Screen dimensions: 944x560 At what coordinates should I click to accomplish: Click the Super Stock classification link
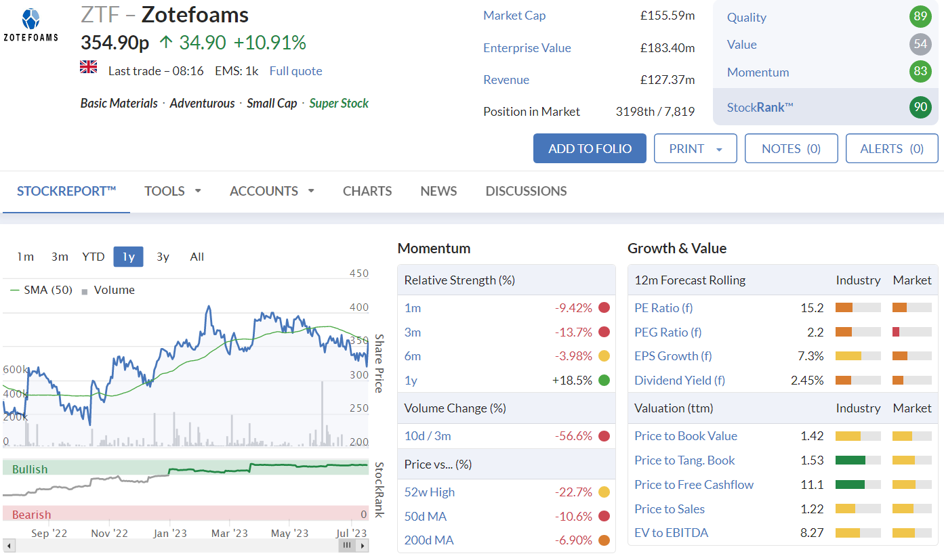click(339, 104)
